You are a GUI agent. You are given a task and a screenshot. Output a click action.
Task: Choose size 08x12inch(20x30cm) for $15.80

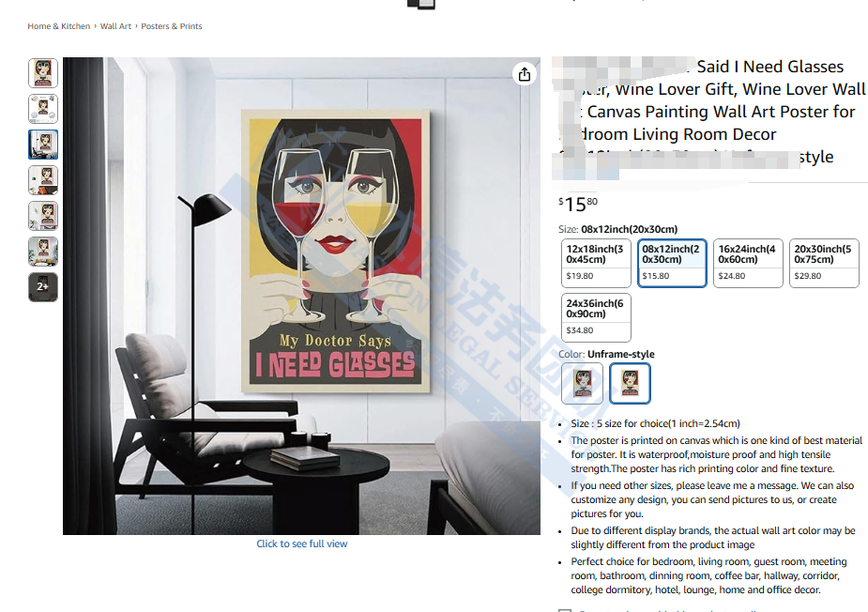point(672,263)
